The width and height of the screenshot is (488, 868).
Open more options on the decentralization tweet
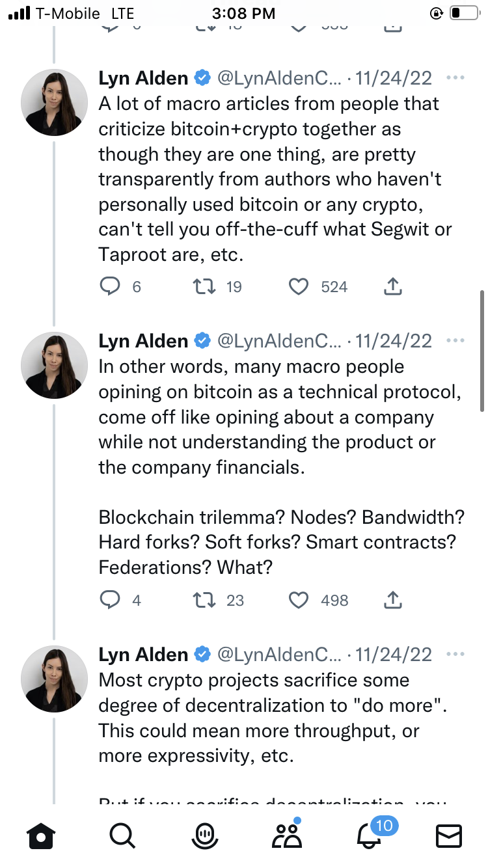[x=455, y=655]
